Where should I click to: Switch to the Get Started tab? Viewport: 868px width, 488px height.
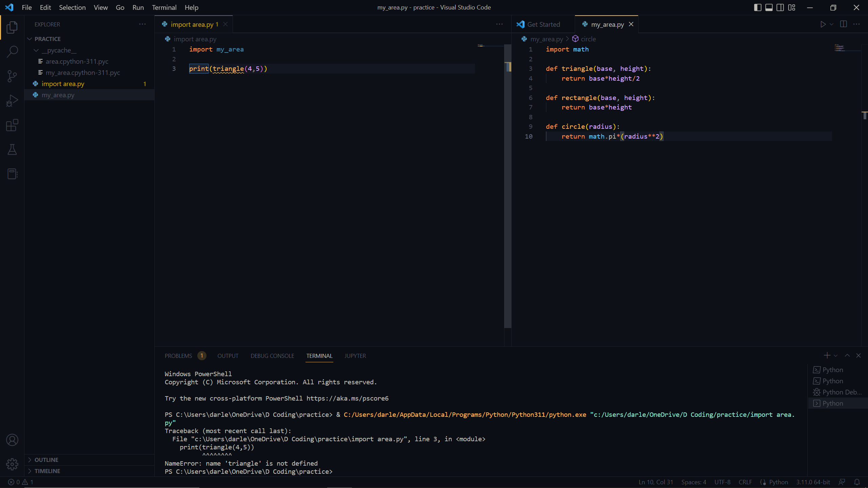(543, 24)
